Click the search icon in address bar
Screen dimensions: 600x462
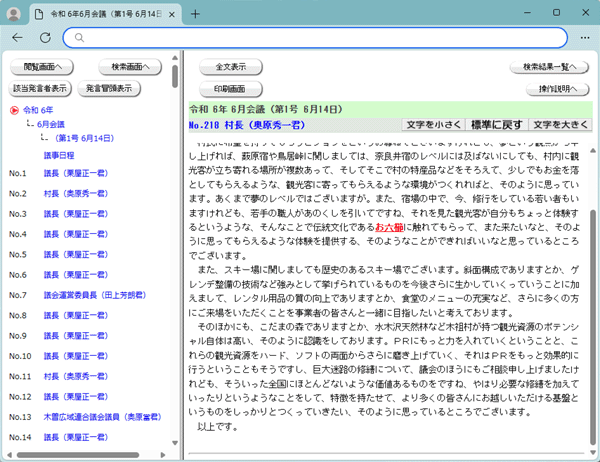(x=79, y=38)
